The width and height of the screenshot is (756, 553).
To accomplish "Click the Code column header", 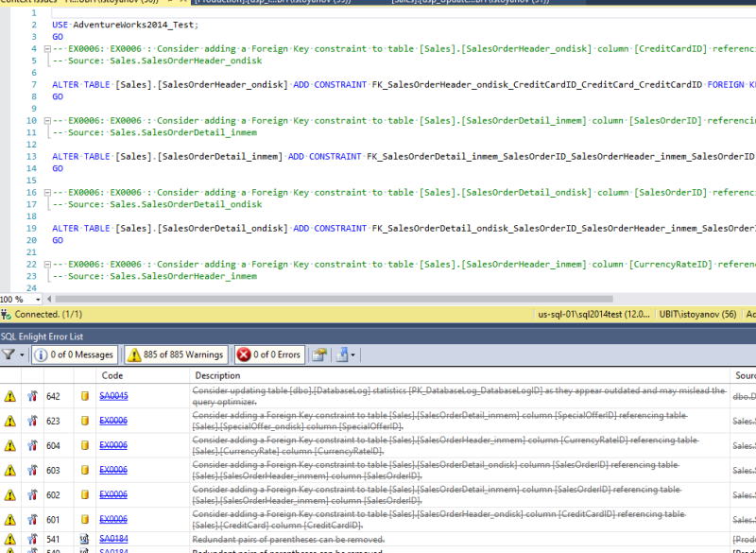I will 112,375.
